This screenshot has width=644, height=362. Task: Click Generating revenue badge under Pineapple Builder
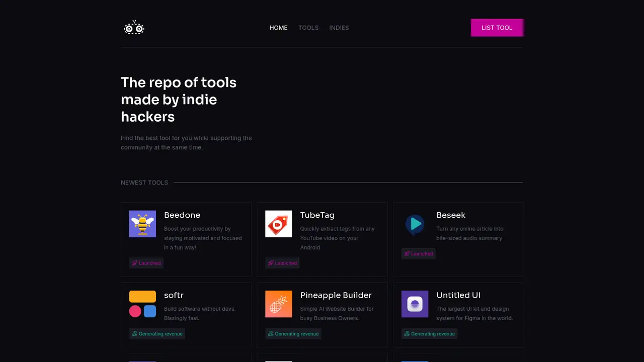[293, 334]
